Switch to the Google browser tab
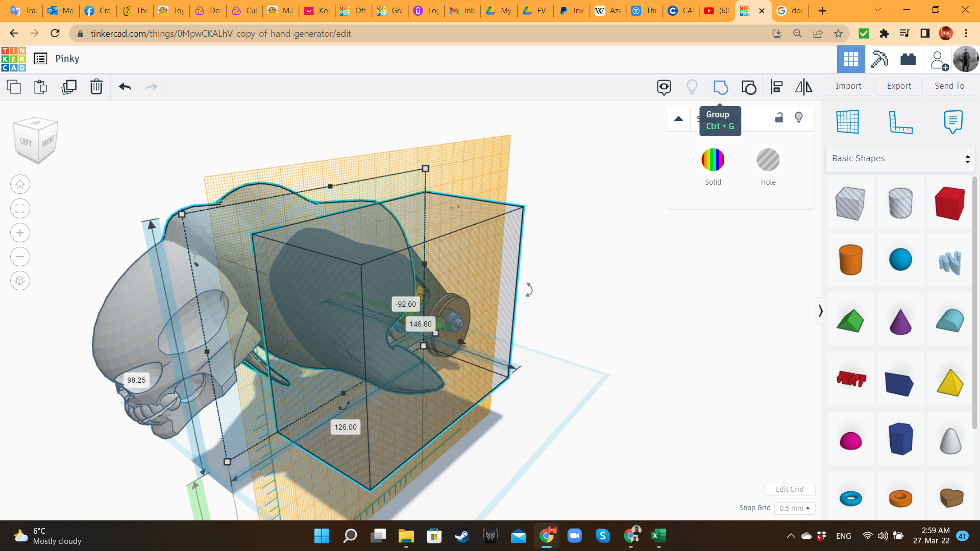Viewport: 980px width, 551px height. tap(790, 11)
